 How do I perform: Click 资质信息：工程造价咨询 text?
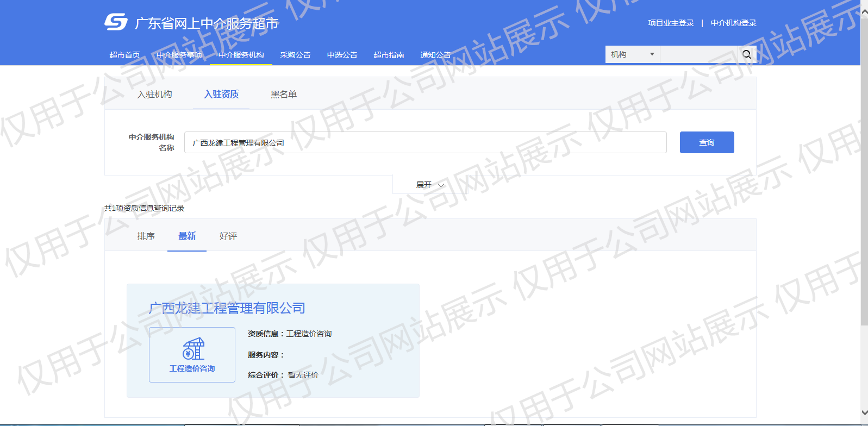click(290, 334)
